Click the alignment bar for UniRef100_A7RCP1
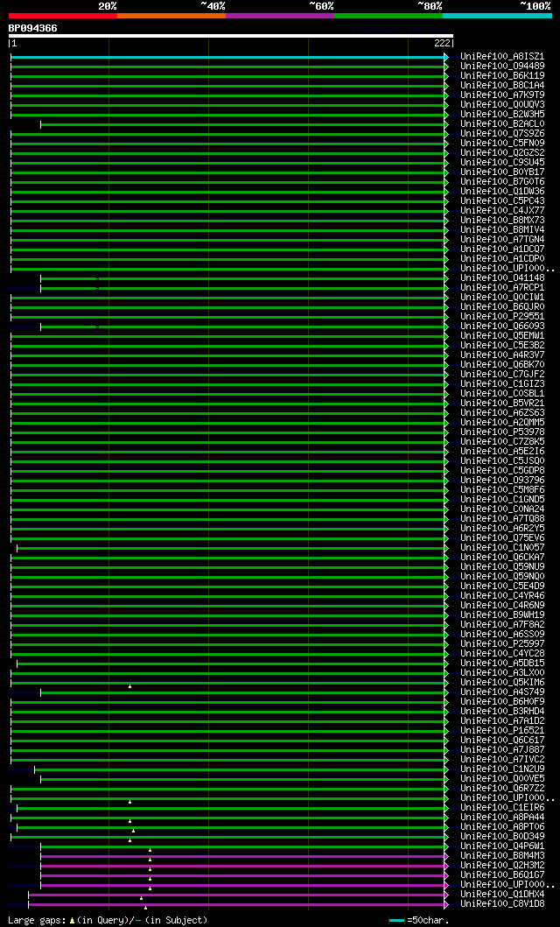The image size is (560, 927). point(242,289)
